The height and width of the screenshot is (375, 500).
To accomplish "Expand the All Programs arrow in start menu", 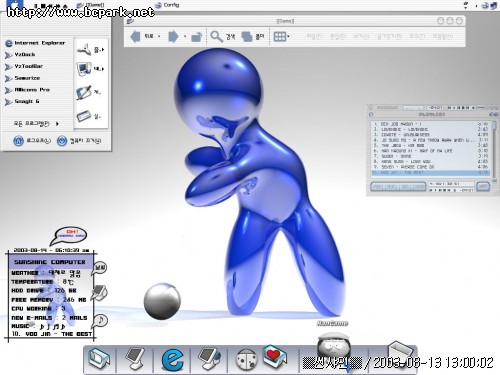I will (x=57, y=124).
